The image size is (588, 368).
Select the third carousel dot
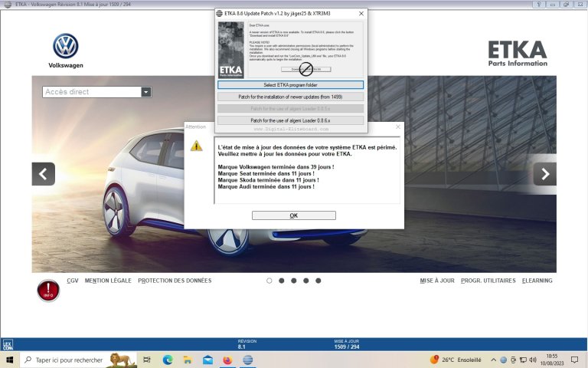[x=294, y=281]
